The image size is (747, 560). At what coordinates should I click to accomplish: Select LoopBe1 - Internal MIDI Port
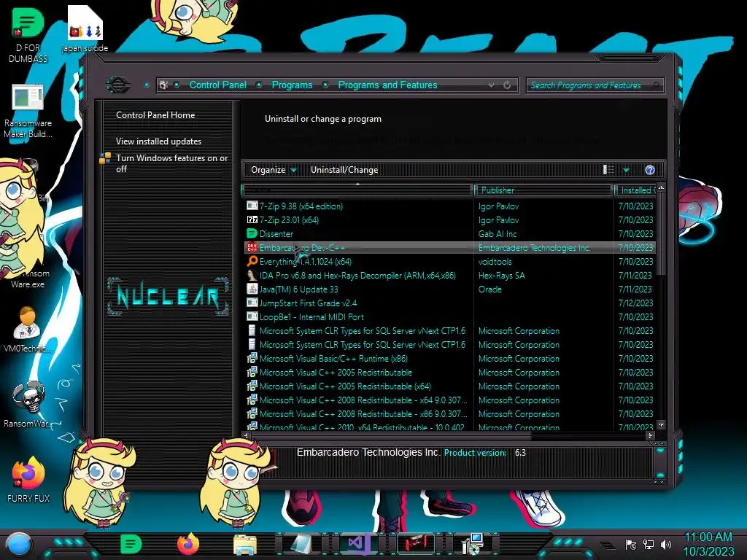click(x=449, y=316)
